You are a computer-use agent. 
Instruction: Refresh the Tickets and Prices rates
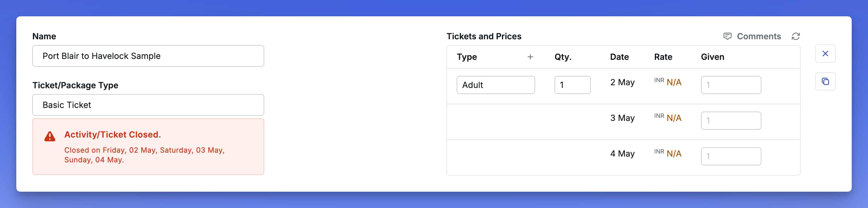click(x=796, y=36)
